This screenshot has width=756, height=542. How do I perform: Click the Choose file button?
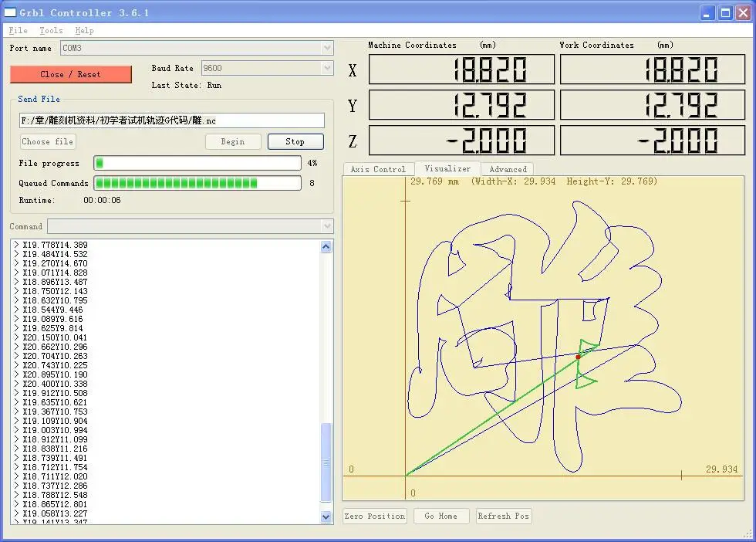pos(48,141)
